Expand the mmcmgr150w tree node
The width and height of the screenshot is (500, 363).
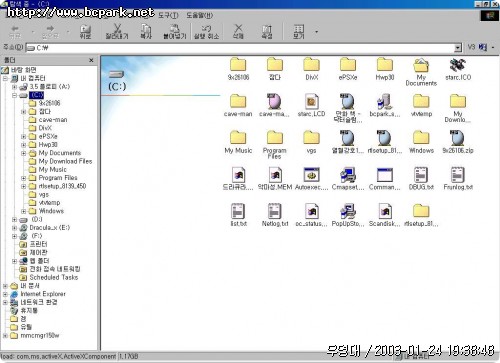(5, 335)
